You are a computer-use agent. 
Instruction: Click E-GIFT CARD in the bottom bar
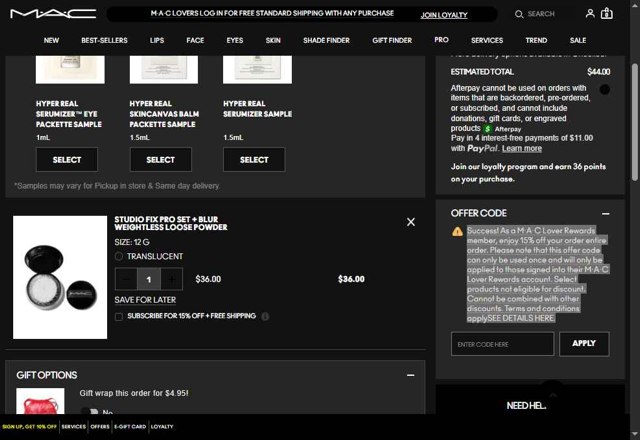130,427
